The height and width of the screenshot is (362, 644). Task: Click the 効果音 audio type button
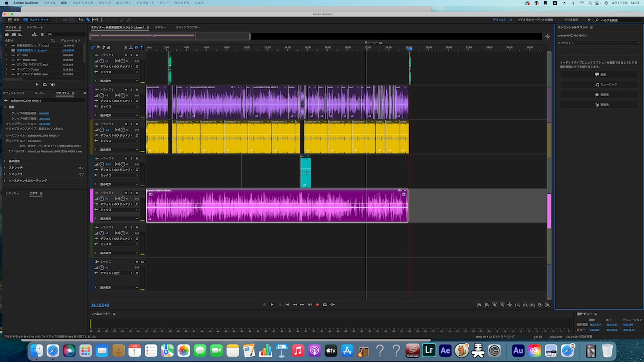click(600, 94)
